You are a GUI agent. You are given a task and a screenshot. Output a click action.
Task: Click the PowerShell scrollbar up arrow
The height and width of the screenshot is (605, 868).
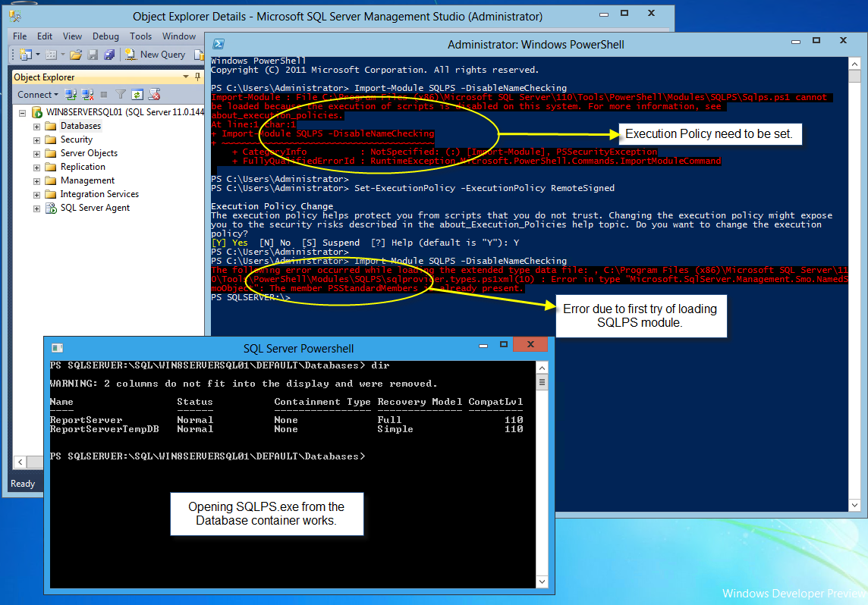[854, 64]
